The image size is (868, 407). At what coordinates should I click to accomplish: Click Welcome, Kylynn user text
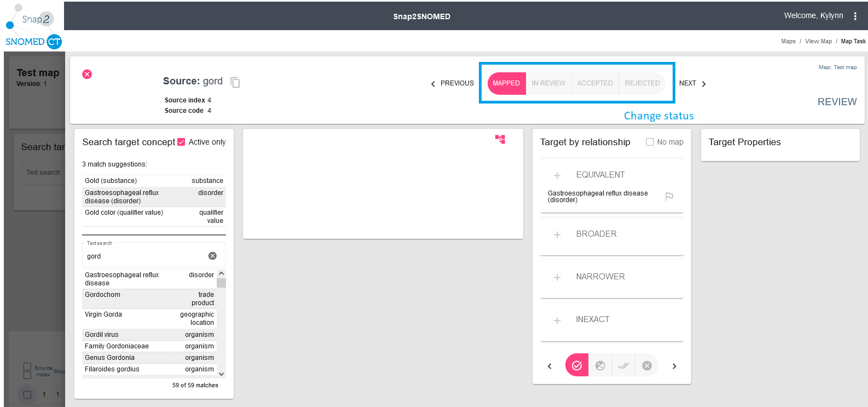point(813,15)
